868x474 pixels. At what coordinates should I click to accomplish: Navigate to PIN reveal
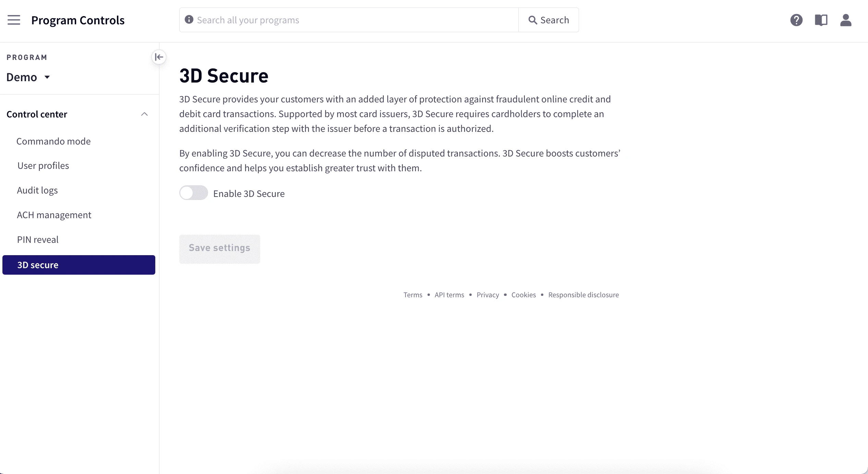(x=38, y=240)
